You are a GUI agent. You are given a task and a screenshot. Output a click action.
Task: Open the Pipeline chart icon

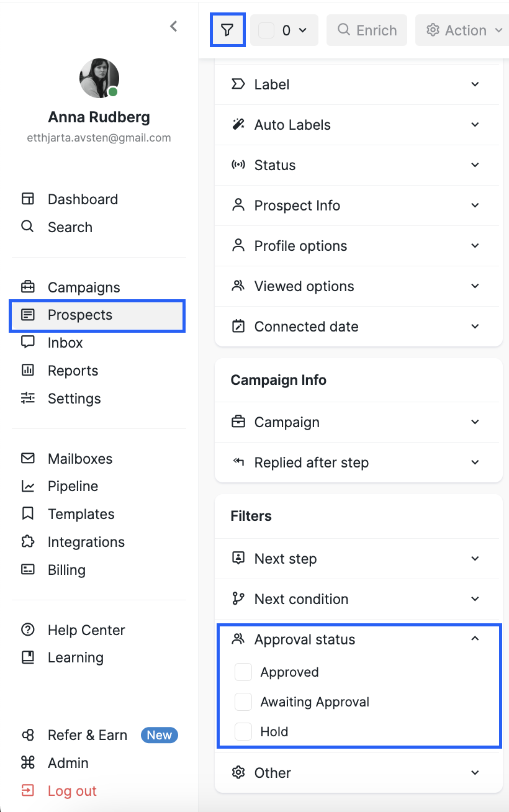click(x=28, y=486)
